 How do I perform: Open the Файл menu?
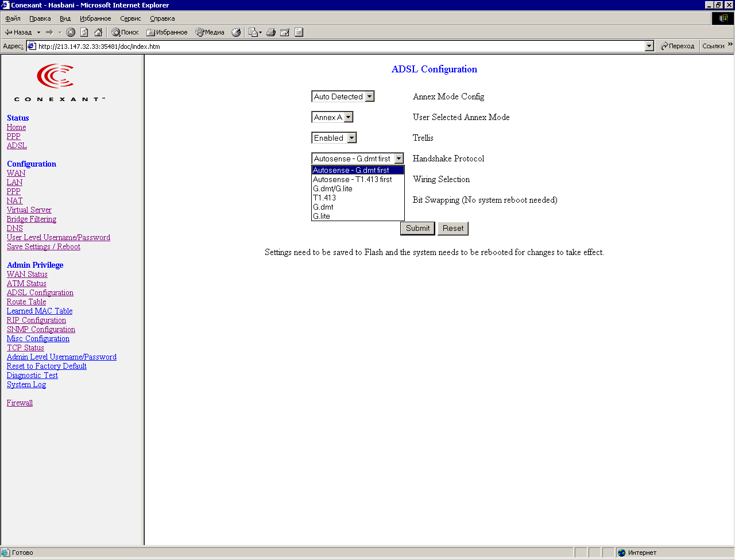click(13, 18)
